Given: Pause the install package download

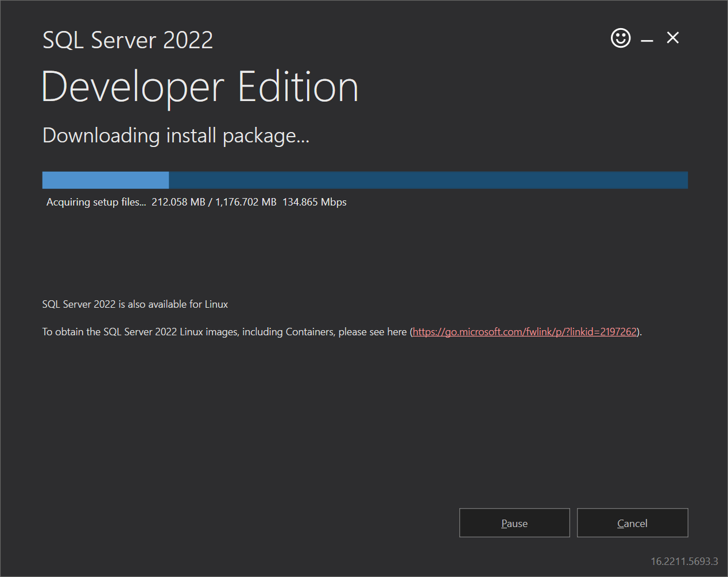Looking at the screenshot, I should click(x=514, y=522).
